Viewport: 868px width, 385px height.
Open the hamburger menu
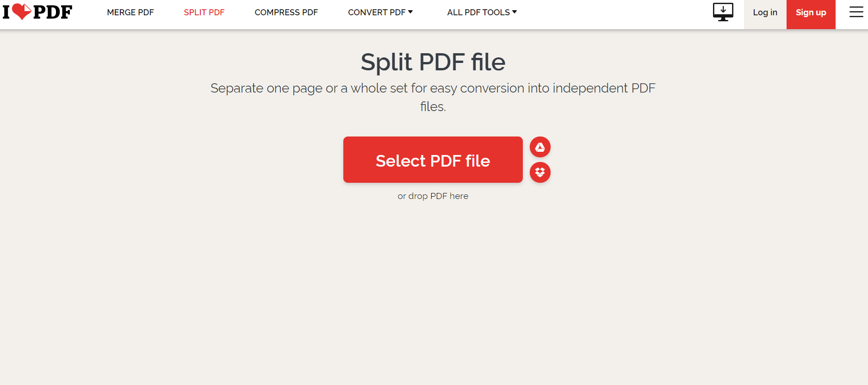856,12
